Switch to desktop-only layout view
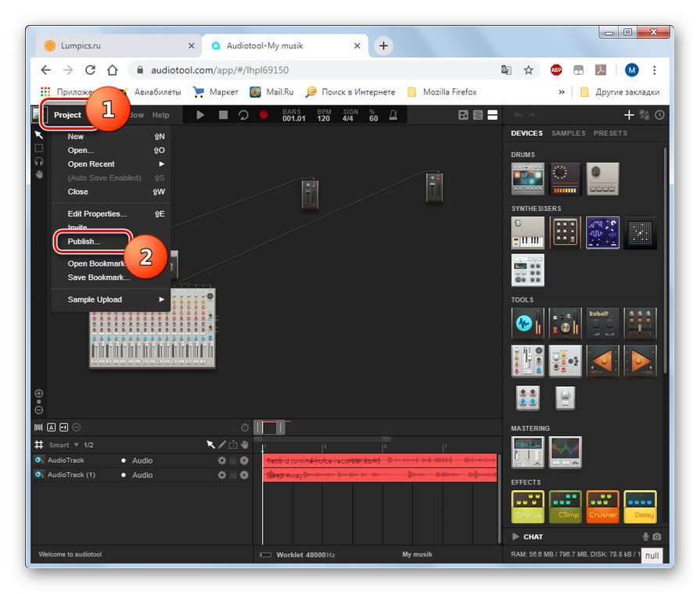700x594 pixels. click(463, 115)
